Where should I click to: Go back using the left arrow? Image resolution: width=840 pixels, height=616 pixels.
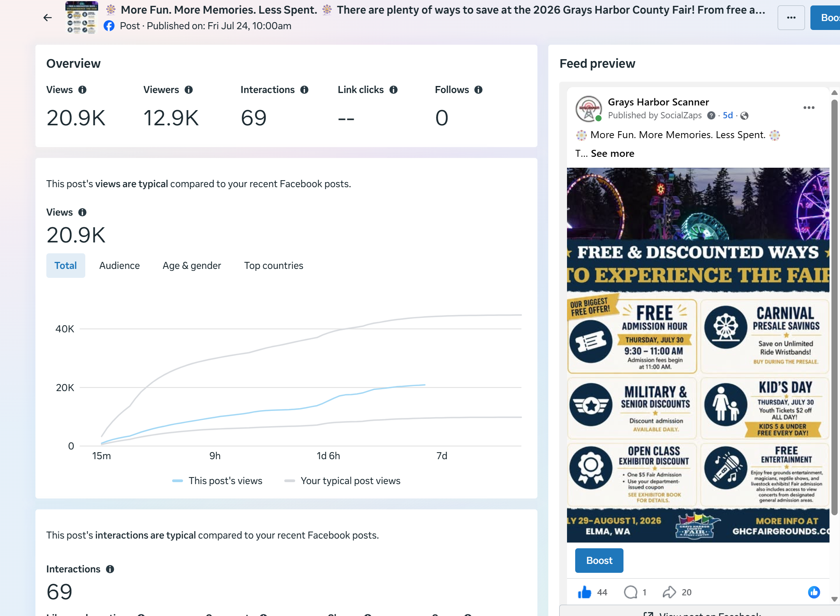click(48, 18)
